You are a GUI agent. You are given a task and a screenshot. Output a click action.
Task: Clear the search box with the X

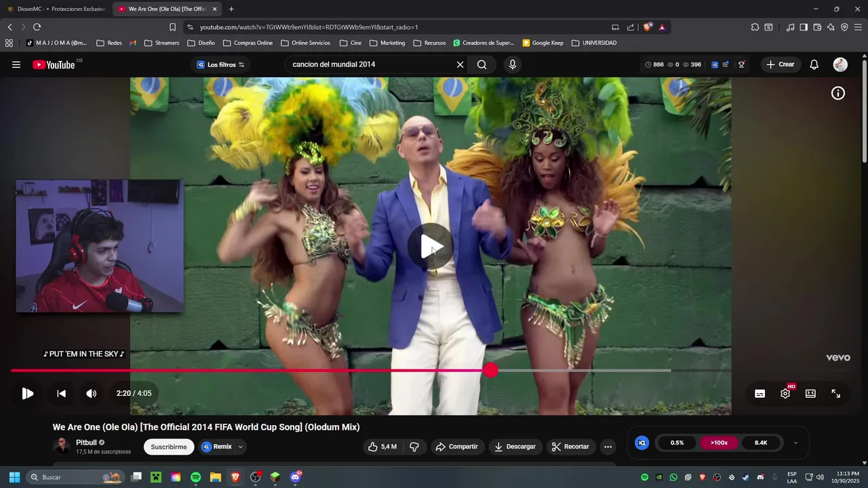point(460,64)
